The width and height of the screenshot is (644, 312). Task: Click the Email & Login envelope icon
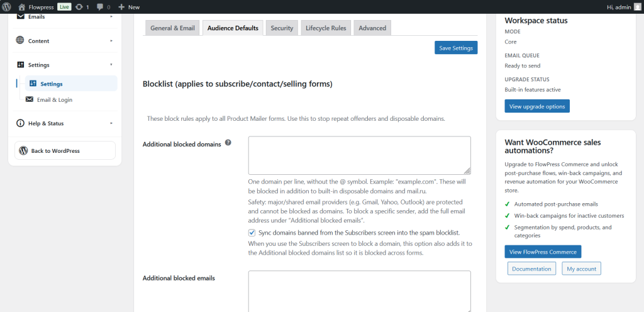click(29, 99)
